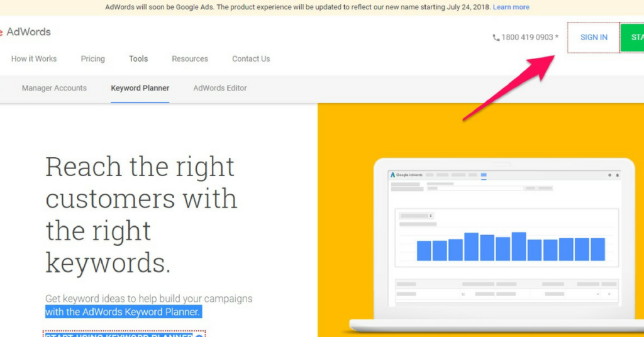
Task: Open the How it Works menu
Action: tap(34, 58)
